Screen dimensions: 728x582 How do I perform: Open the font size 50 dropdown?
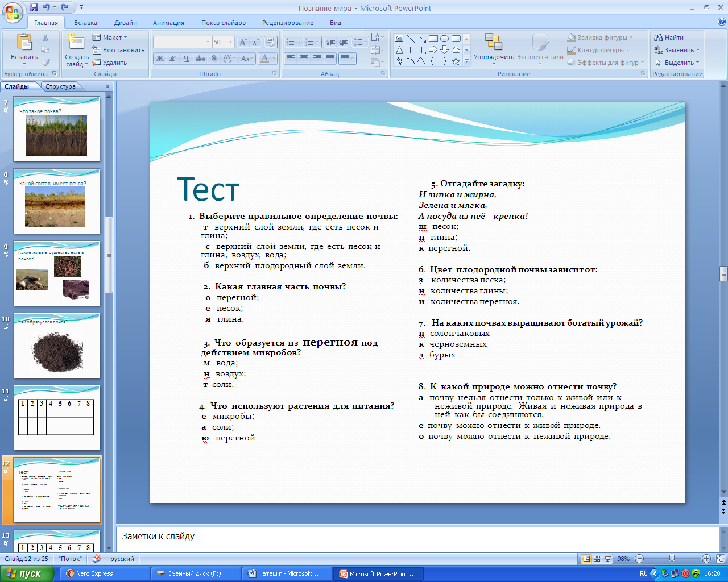230,42
